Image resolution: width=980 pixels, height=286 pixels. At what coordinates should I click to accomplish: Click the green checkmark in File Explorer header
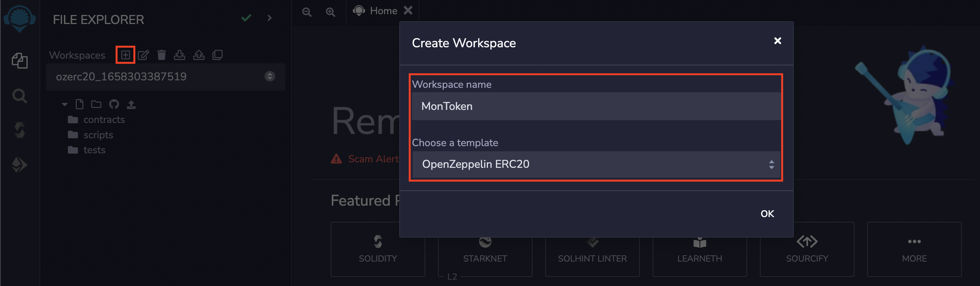point(246,18)
